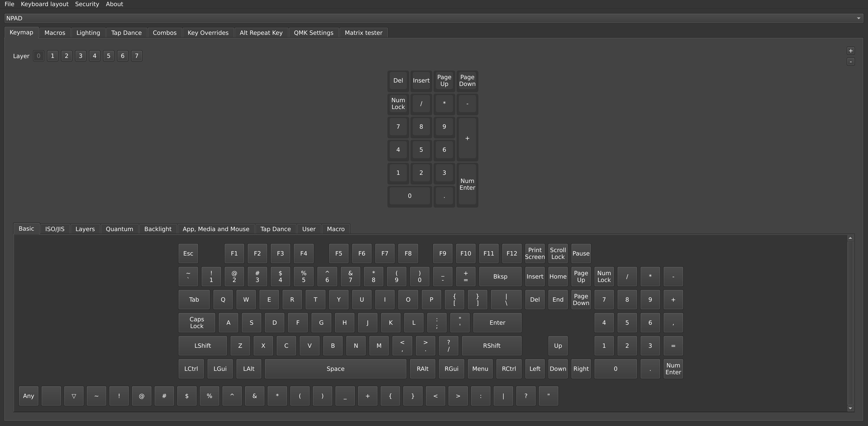
Task: Click the zoom in plus button
Action: 850,51
